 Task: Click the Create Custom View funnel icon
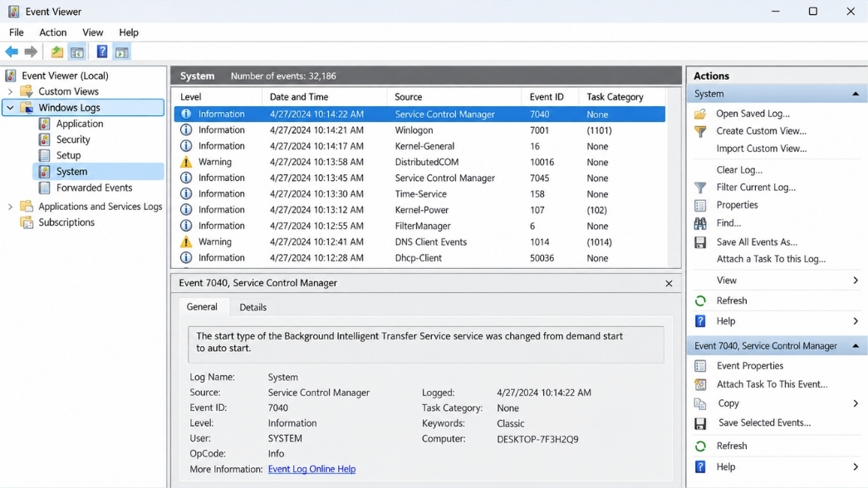point(700,131)
